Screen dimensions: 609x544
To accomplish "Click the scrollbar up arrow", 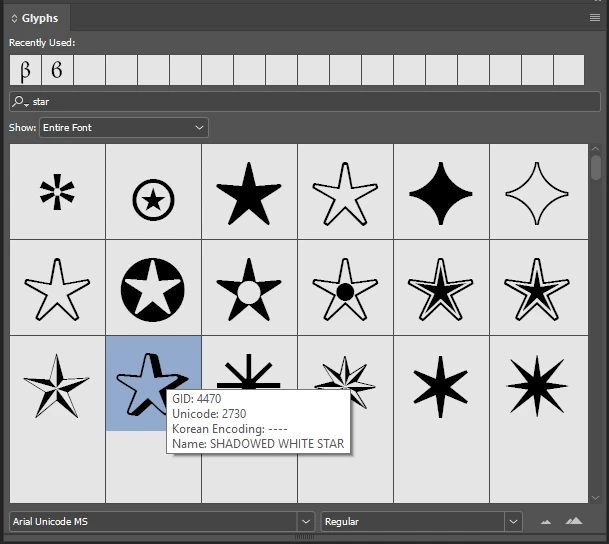I will pos(595,149).
